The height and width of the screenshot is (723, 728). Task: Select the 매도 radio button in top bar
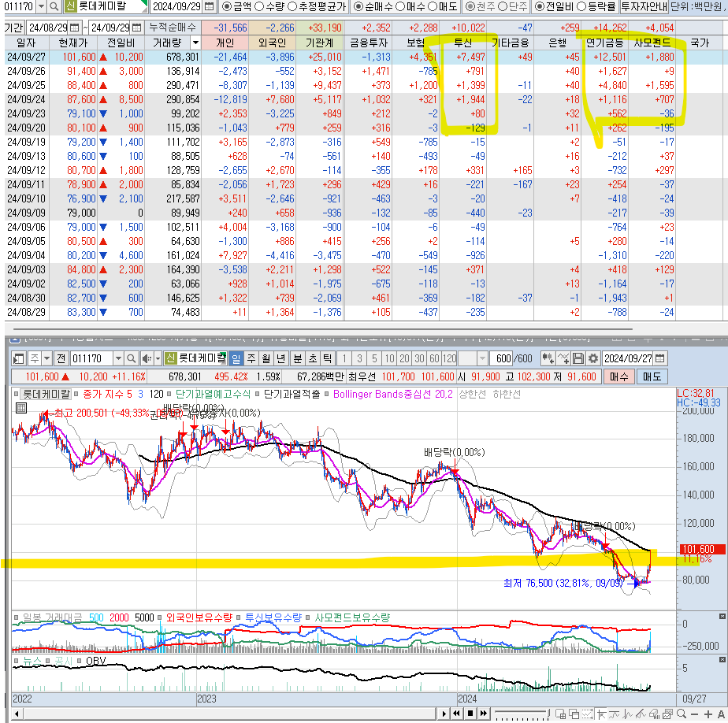tap(433, 6)
